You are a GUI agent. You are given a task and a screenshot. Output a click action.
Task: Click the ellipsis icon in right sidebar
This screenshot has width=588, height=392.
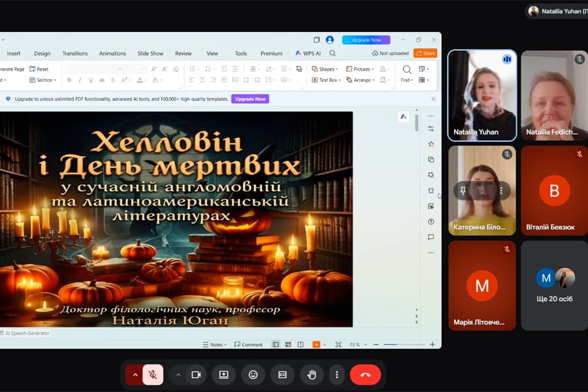[431, 253]
